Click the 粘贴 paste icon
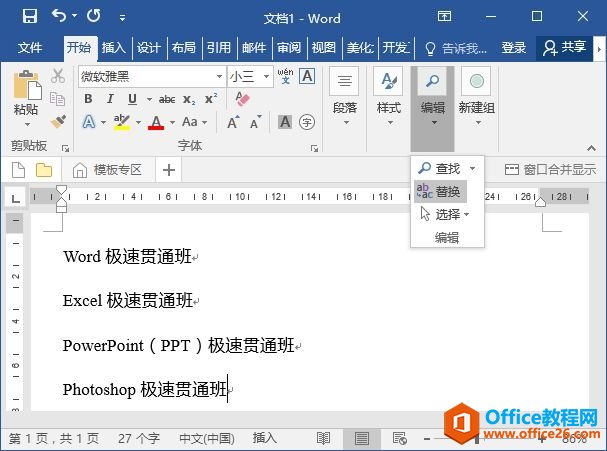 (27, 85)
